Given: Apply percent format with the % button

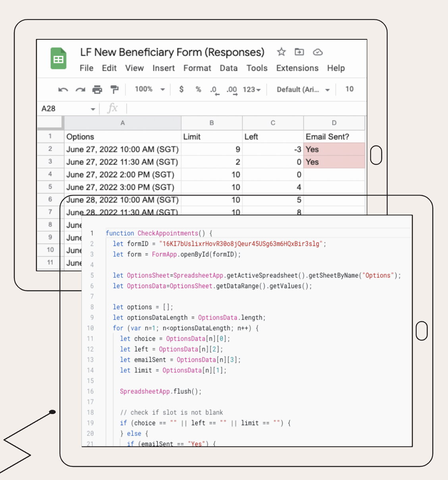Looking at the screenshot, I should [x=198, y=89].
